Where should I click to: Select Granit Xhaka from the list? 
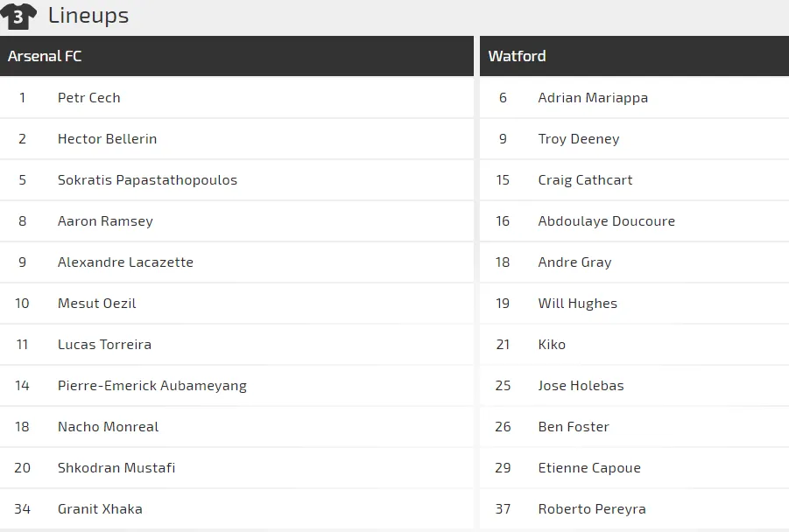tap(100, 509)
